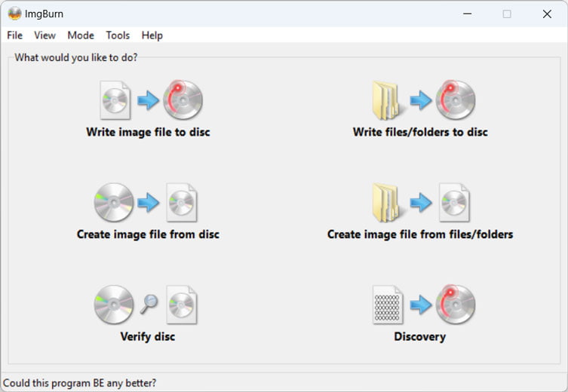Click the 'Could this program BE any better?' status bar
The width and height of the screenshot is (568, 392).
pos(81,382)
